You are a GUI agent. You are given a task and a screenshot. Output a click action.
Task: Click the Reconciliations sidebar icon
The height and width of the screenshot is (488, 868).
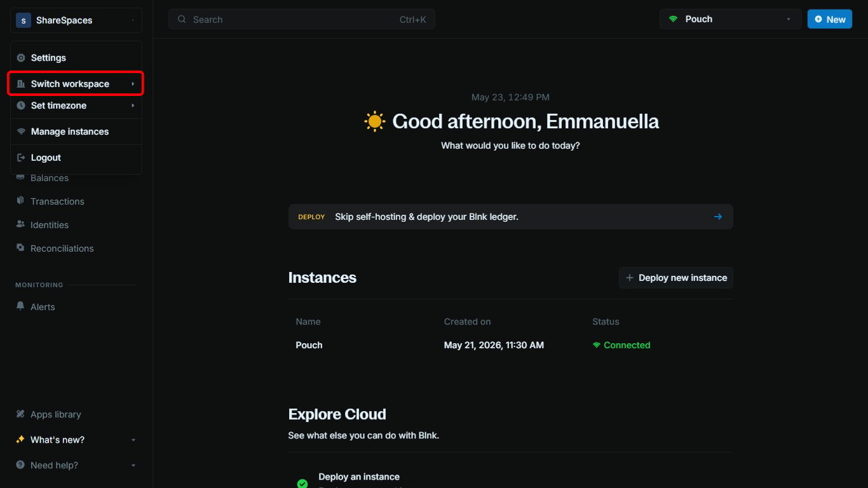(20, 248)
